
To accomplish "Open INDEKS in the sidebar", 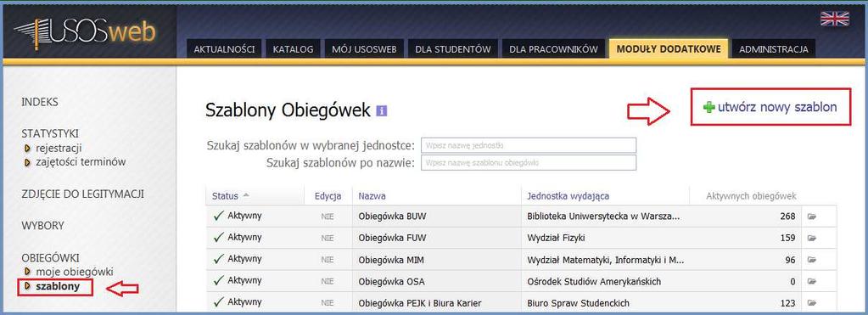I will click(x=39, y=103).
